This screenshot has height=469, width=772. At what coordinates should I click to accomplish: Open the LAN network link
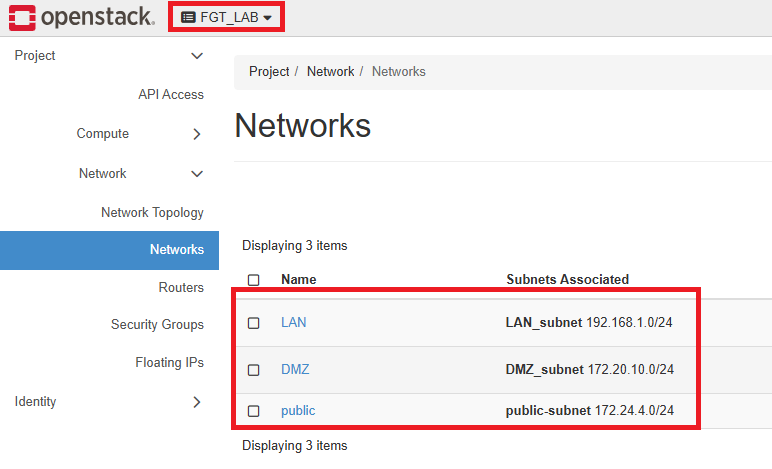(x=293, y=322)
